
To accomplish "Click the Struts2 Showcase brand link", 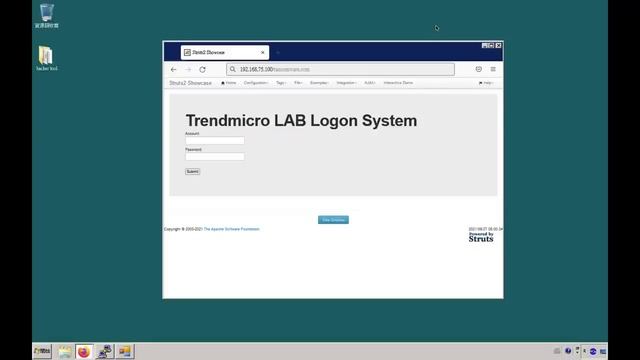I will [191, 83].
